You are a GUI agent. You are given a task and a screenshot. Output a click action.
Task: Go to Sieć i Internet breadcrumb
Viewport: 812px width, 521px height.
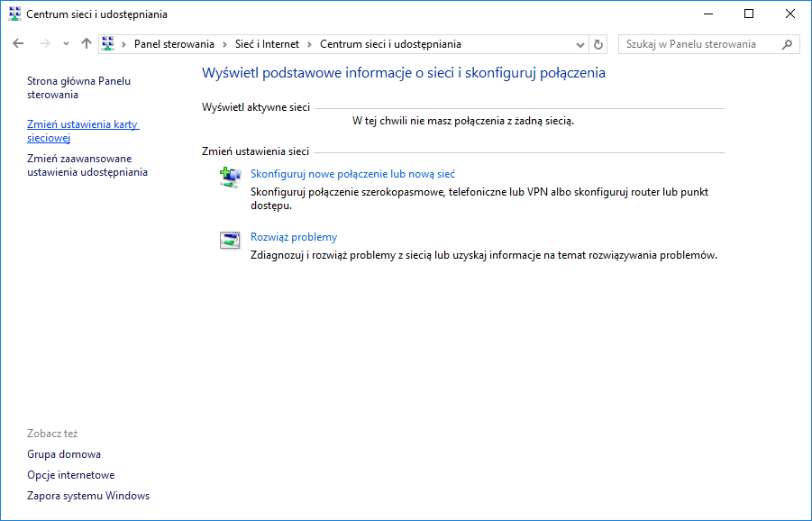point(267,44)
